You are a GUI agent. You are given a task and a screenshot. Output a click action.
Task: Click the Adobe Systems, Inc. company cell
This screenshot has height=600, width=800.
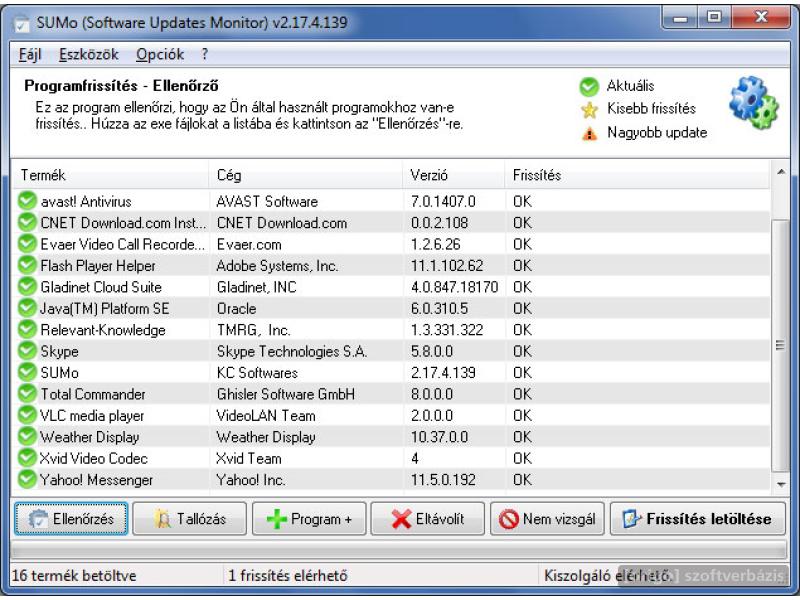(x=277, y=266)
